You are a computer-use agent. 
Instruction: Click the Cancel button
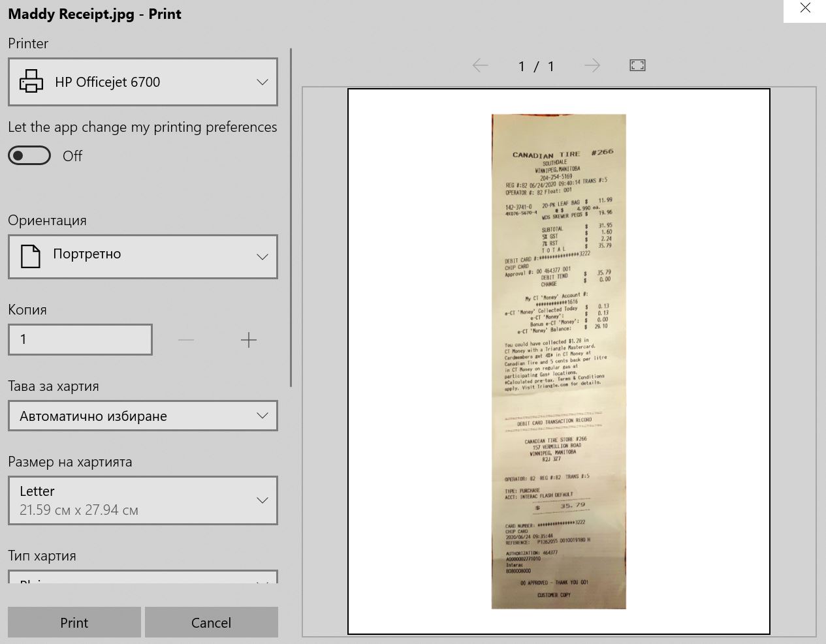[211, 622]
